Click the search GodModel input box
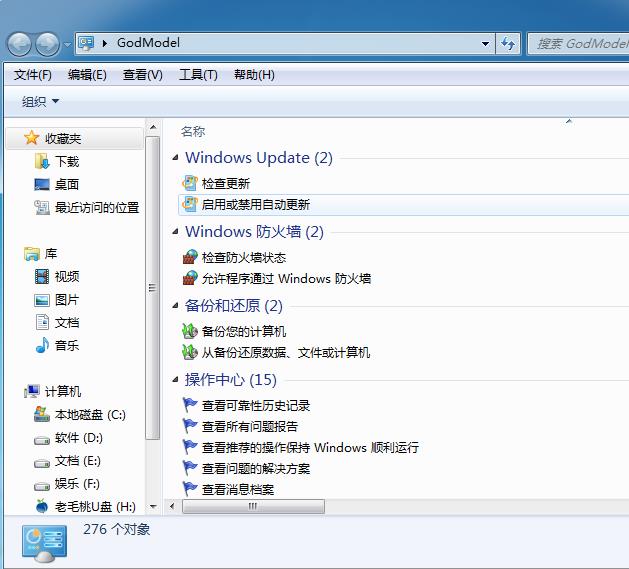 (x=578, y=43)
